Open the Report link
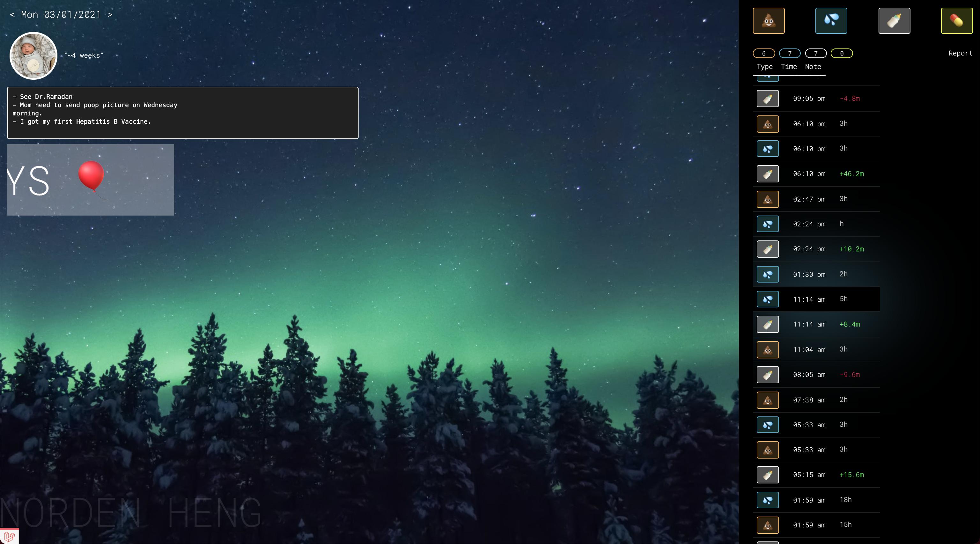Viewport: 980px width, 544px height. click(960, 53)
